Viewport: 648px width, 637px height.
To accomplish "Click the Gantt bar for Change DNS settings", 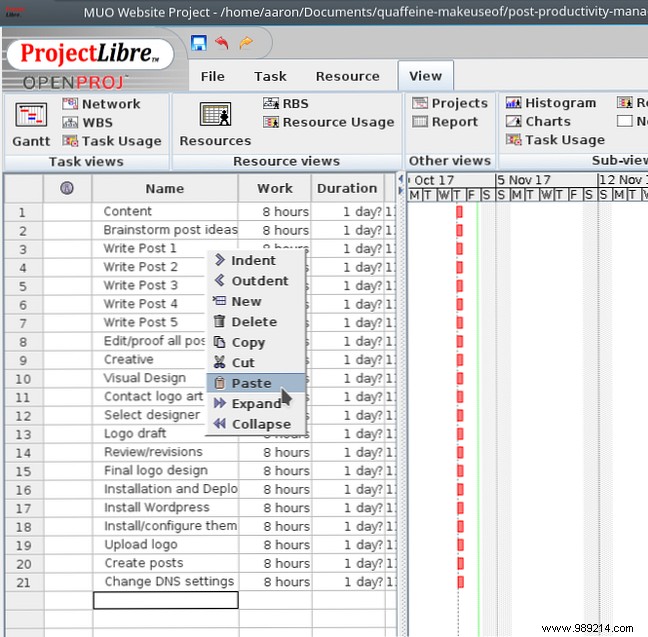I will (x=460, y=582).
